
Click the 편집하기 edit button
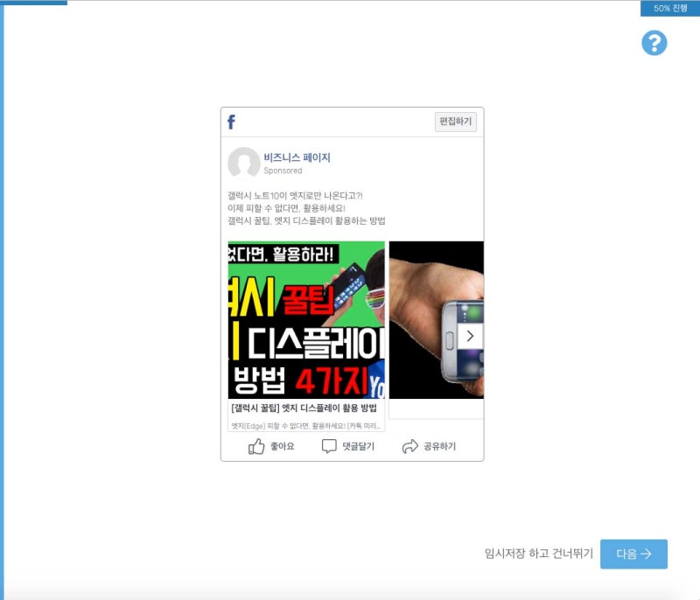click(x=455, y=122)
